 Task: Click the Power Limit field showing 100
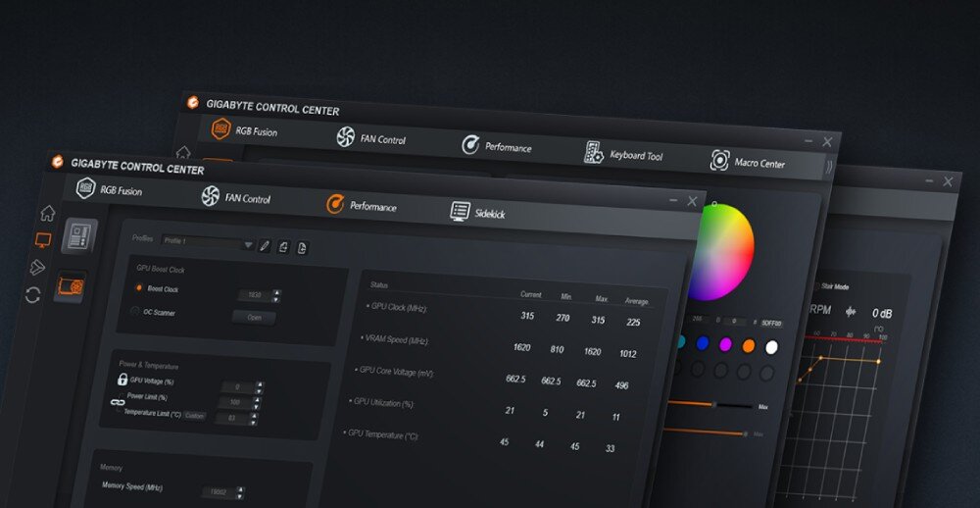pyautogui.click(x=235, y=402)
